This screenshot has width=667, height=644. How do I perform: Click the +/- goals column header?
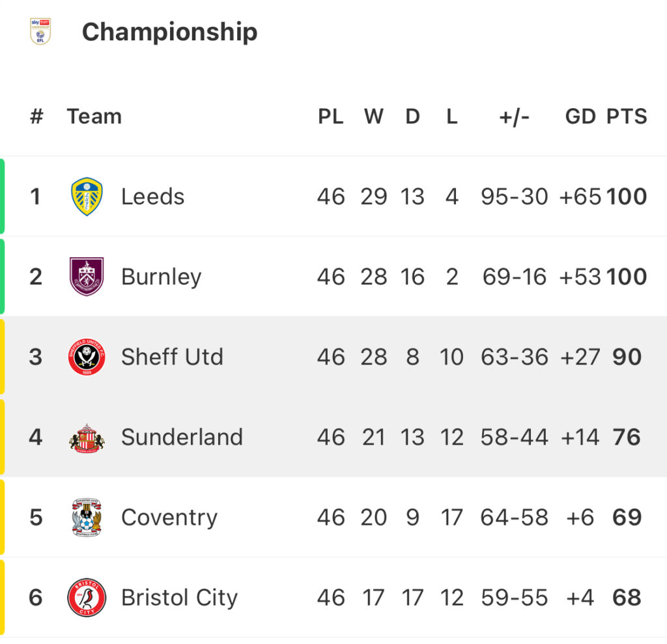[515, 117]
